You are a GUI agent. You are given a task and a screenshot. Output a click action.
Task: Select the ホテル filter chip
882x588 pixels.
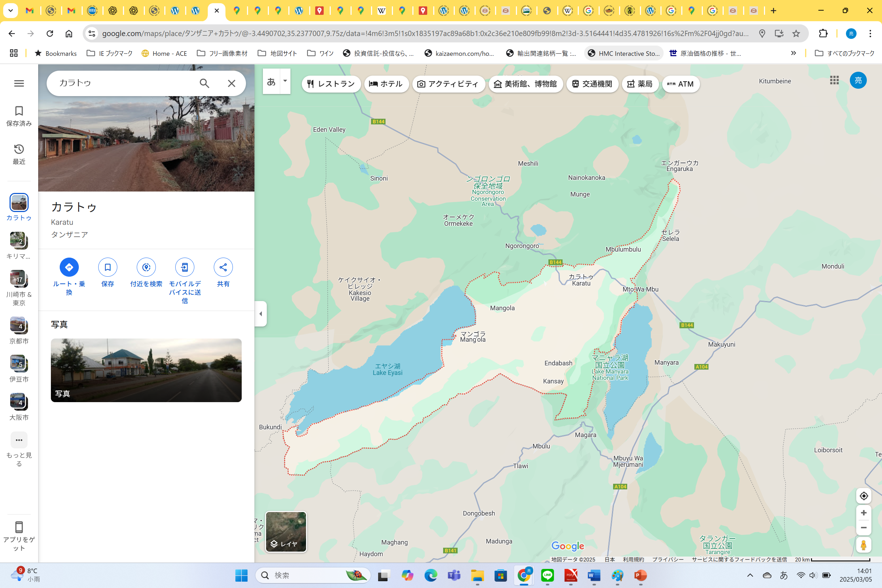point(386,84)
